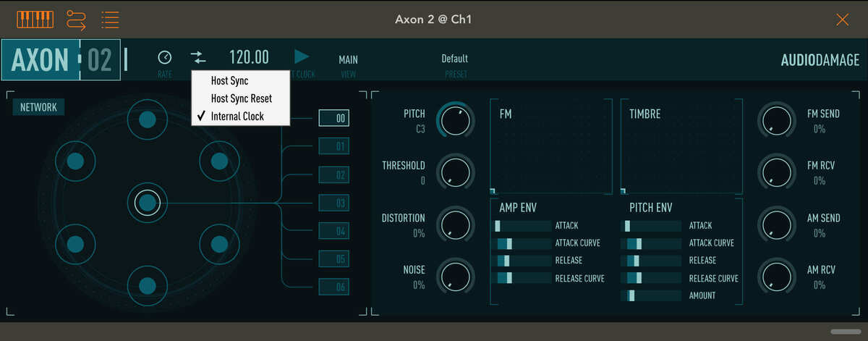Viewport: 868px width, 341px height.
Task: Click the THRESHOLD 0 value
Action: (423, 181)
